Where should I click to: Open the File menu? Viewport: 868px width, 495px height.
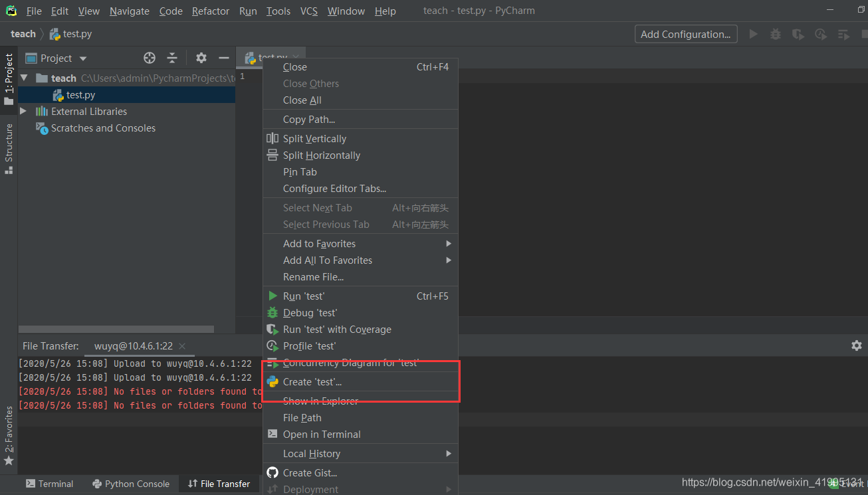click(34, 11)
